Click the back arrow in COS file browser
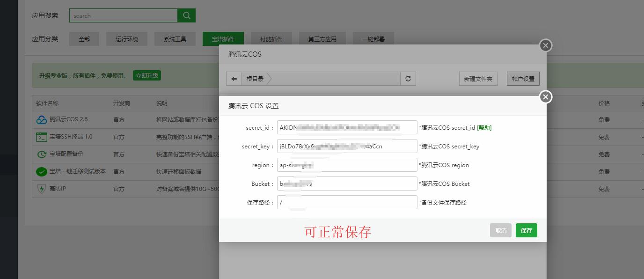Viewport: 644px width, 279px height. [x=234, y=79]
